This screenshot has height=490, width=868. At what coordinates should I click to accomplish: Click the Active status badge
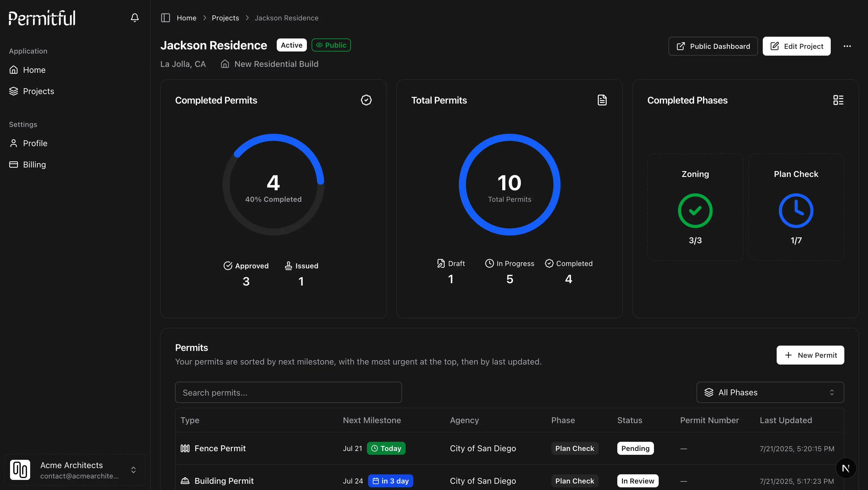coord(292,45)
